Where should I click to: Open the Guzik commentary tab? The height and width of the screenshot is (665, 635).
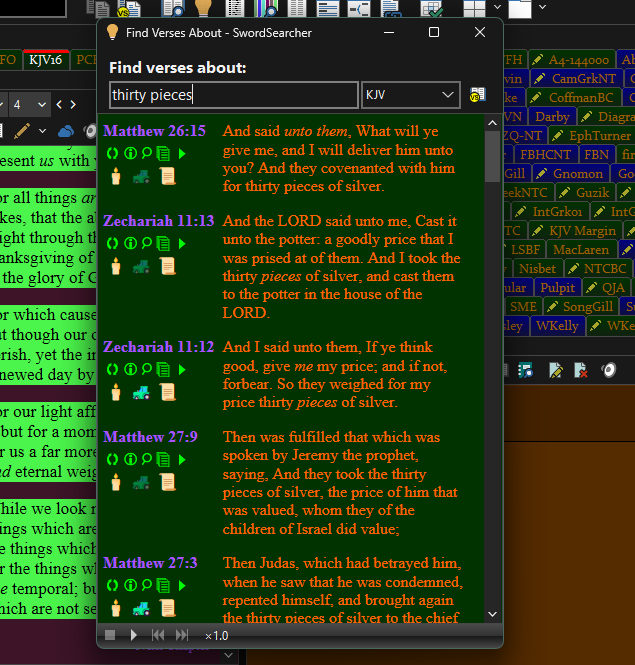tap(585, 193)
